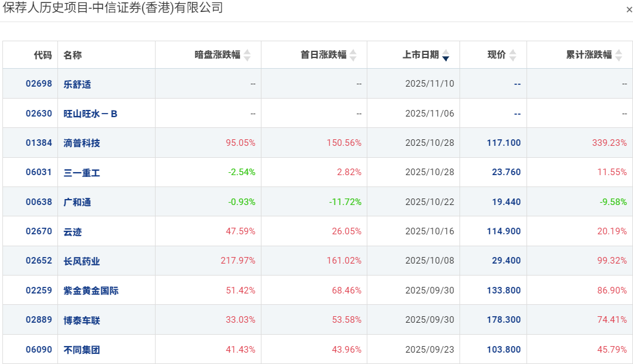Select 滴普科技 current price 117.100

[x=504, y=143]
